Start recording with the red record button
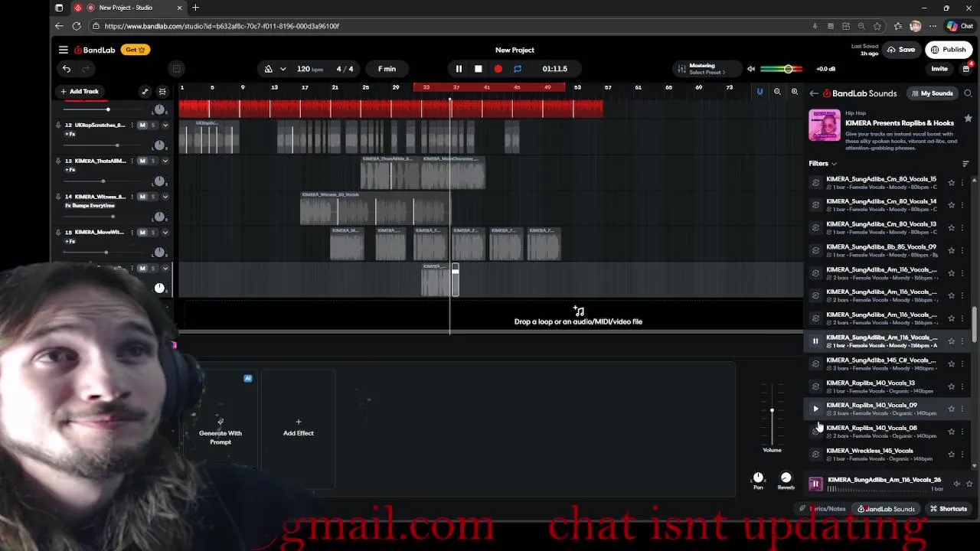Screen dimensions: 980x551 tap(498, 69)
